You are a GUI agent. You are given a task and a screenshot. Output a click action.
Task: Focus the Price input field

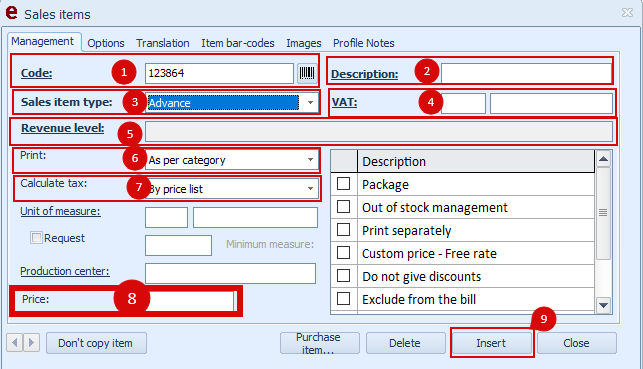pyautogui.click(x=189, y=301)
